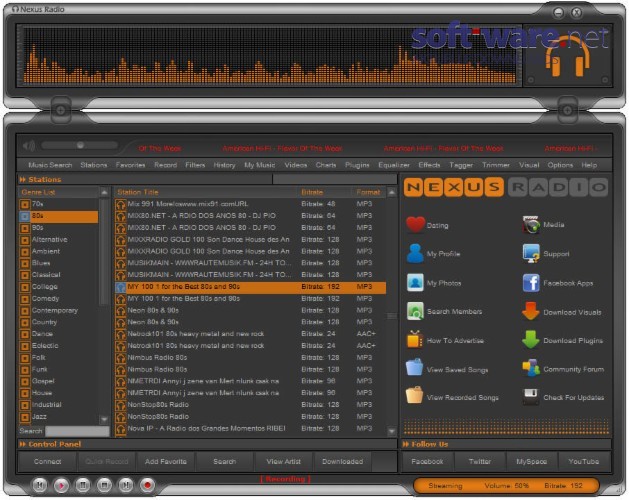Open the Community Forum icon
Screen dimensions: 629x500
click(x=531, y=368)
